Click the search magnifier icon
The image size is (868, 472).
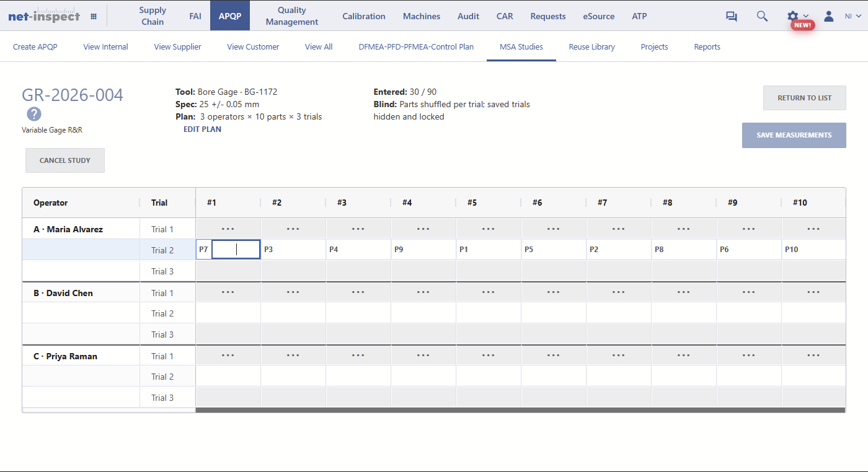click(x=763, y=17)
